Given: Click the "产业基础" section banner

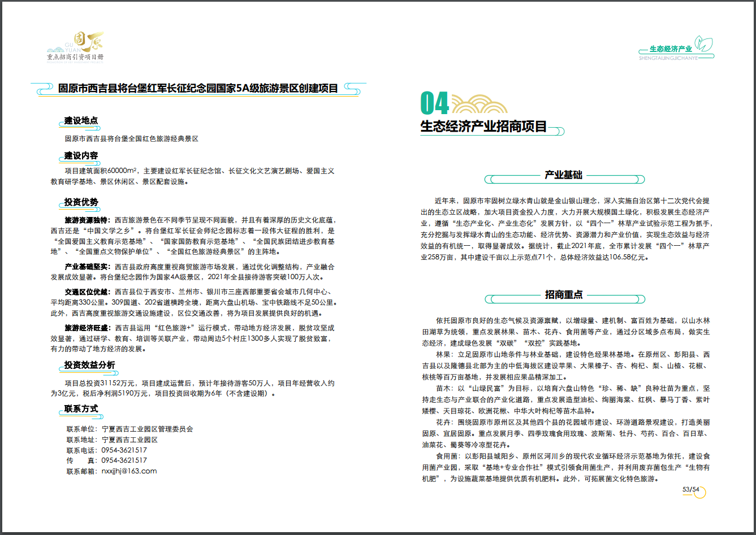Looking at the screenshot, I should tap(563, 175).
